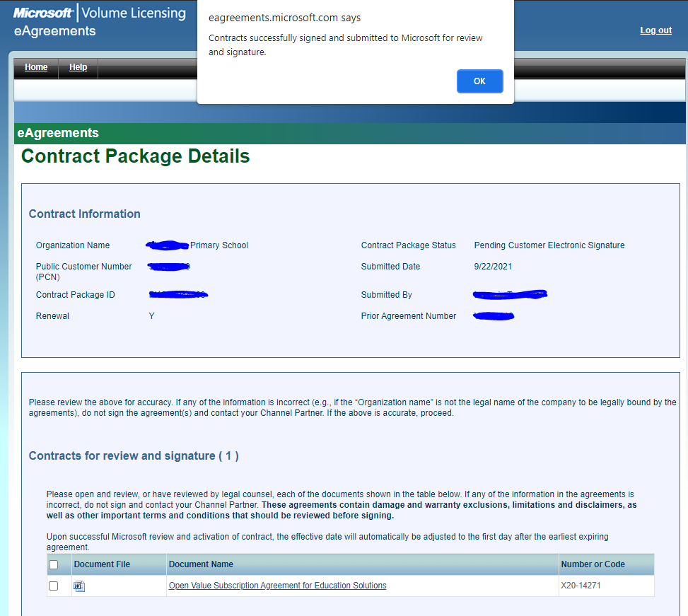Click the green eAgreements banner
The image size is (688, 616).
[58, 133]
